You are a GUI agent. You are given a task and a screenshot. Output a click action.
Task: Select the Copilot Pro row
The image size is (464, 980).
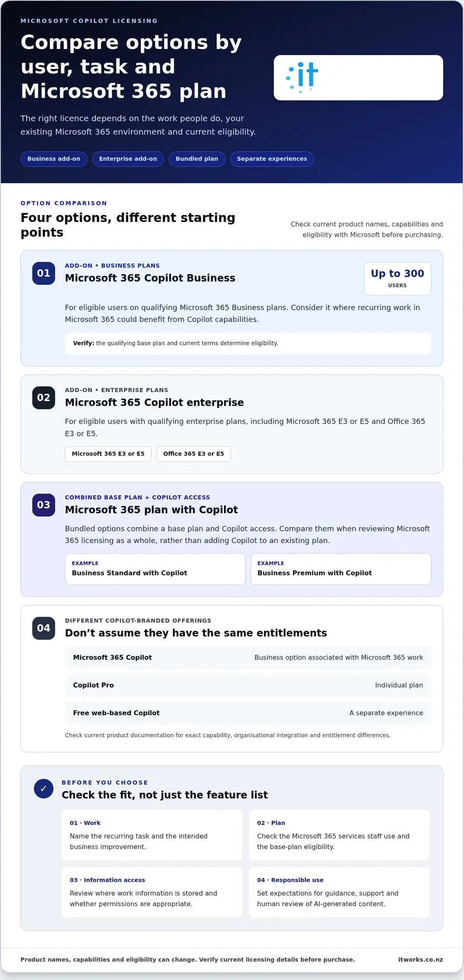(x=248, y=685)
